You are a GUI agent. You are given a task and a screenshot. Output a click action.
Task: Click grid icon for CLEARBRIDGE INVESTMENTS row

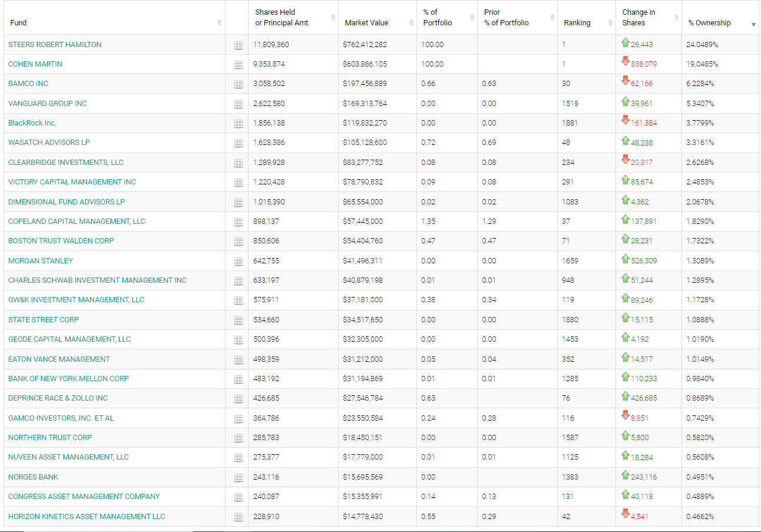(238, 163)
